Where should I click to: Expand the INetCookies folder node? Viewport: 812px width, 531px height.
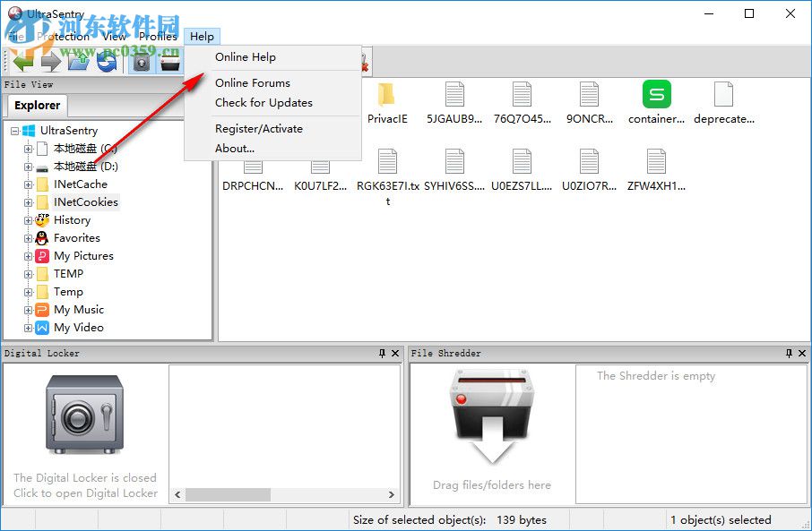(x=29, y=203)
